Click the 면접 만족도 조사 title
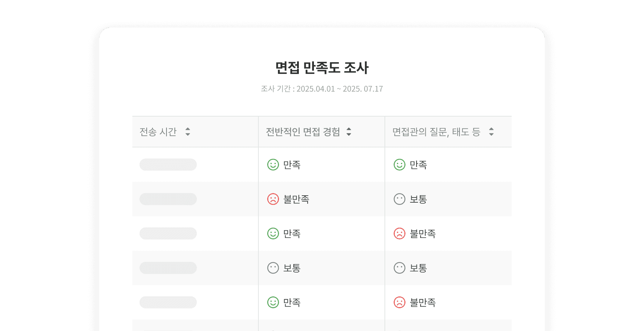The width and height of the screenshot is (644, 331). 322,68
